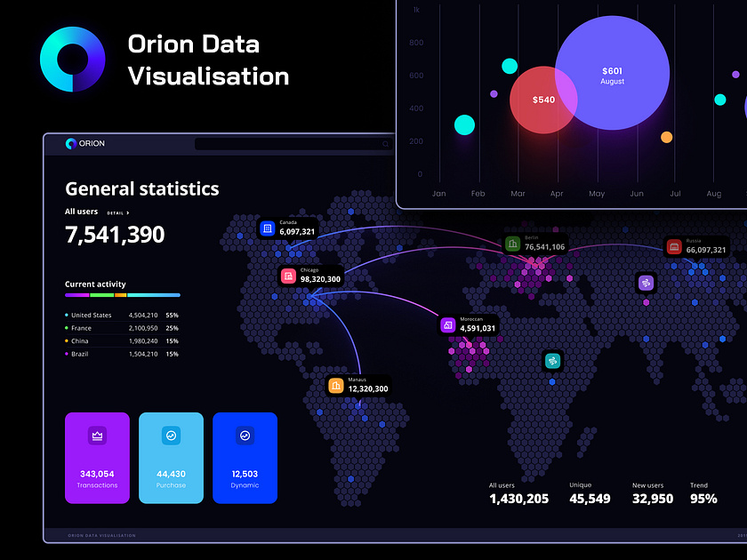This screenshot has height=560, width=747.
Task: Click the crown icon on Transactions card
Action: tap(97, 436)
